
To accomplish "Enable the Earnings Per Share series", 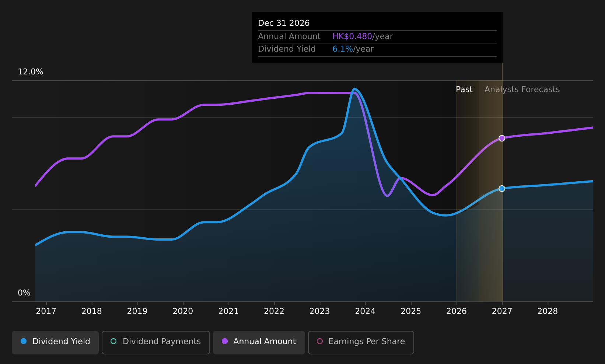I will pyautogui.click(x=361, y=342).
